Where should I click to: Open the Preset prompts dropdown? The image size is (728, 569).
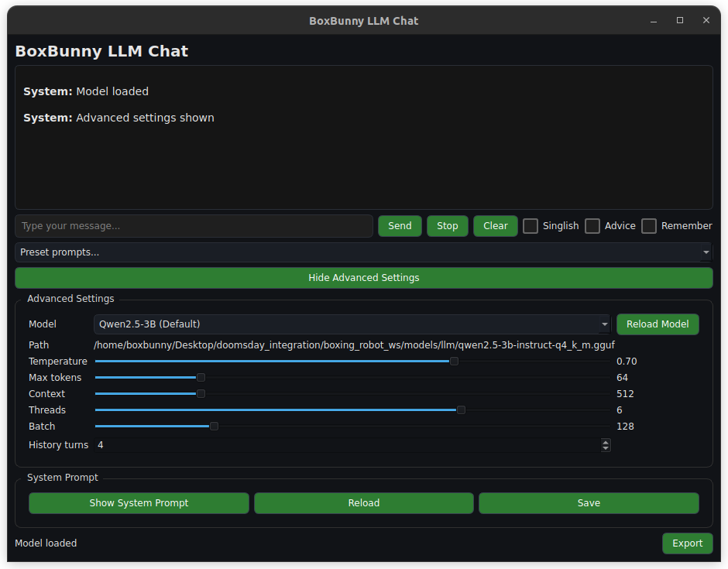[363, 252]
